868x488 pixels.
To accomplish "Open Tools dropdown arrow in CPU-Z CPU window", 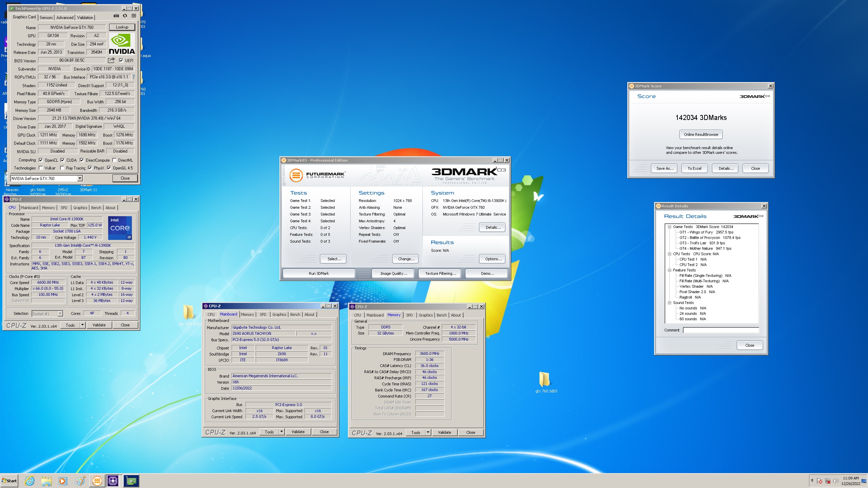I will (82, 325).
